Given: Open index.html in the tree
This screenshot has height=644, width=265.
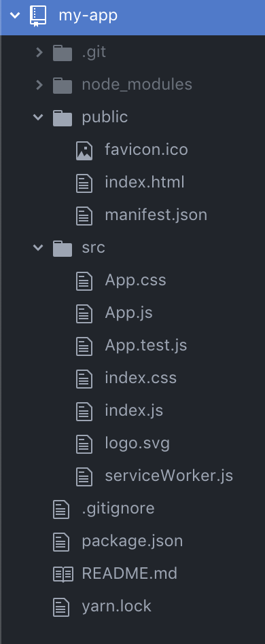Looking at the screenshot, I should (145, 182).
